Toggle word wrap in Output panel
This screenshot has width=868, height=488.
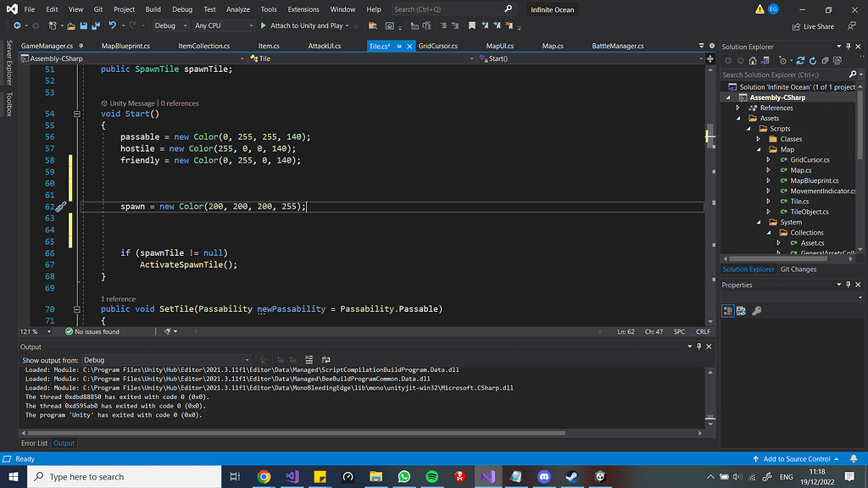[x=325, y=360]
